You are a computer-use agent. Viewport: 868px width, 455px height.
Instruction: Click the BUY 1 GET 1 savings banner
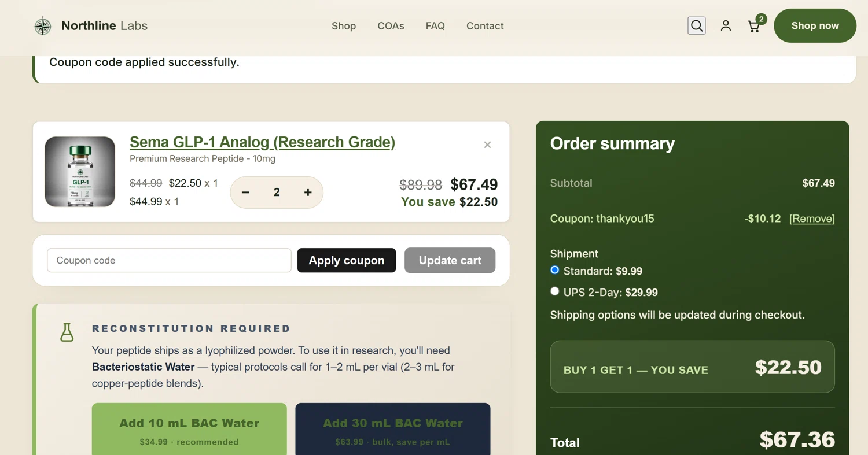click(692, 367)
